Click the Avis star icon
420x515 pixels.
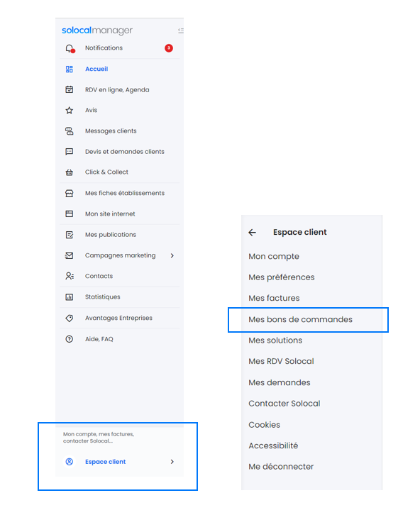(70, 110)
